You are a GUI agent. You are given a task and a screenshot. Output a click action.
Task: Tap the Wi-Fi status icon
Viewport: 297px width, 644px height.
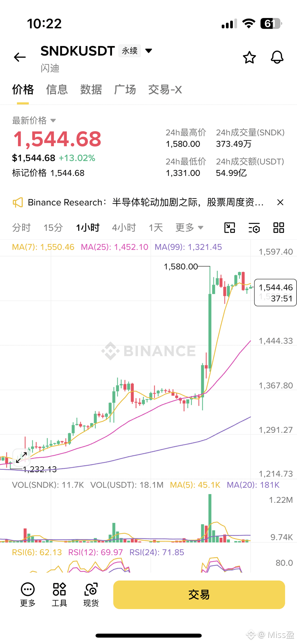pyautogui.click(x=249, y=24)
